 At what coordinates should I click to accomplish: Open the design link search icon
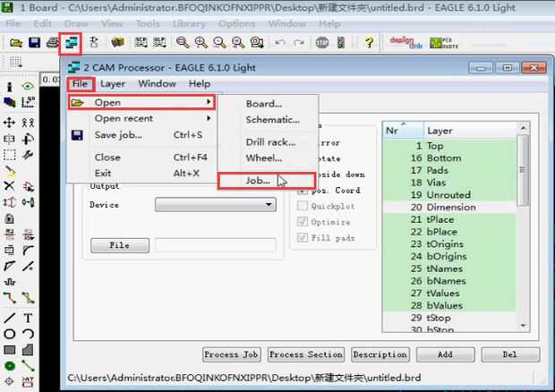pos(406,42)
